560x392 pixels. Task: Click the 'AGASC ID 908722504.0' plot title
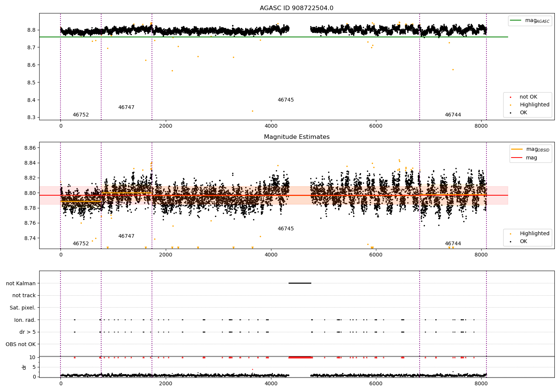tap(296, 8)
